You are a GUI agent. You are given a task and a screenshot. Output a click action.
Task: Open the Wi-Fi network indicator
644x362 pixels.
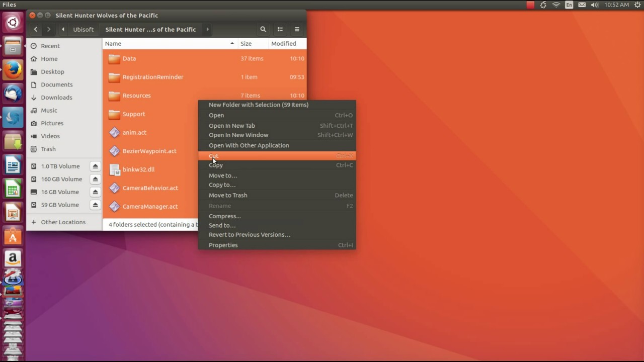pyautogui.click(x=556, y=5)
